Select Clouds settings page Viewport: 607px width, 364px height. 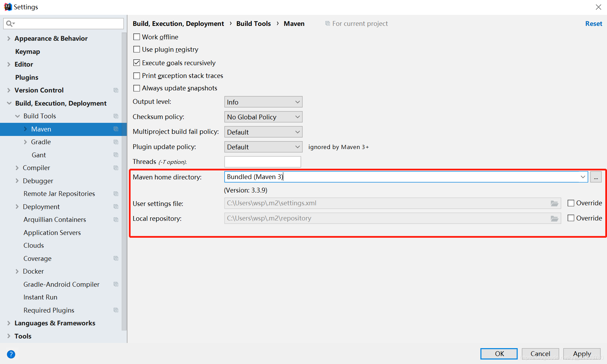tap(34, 245)
